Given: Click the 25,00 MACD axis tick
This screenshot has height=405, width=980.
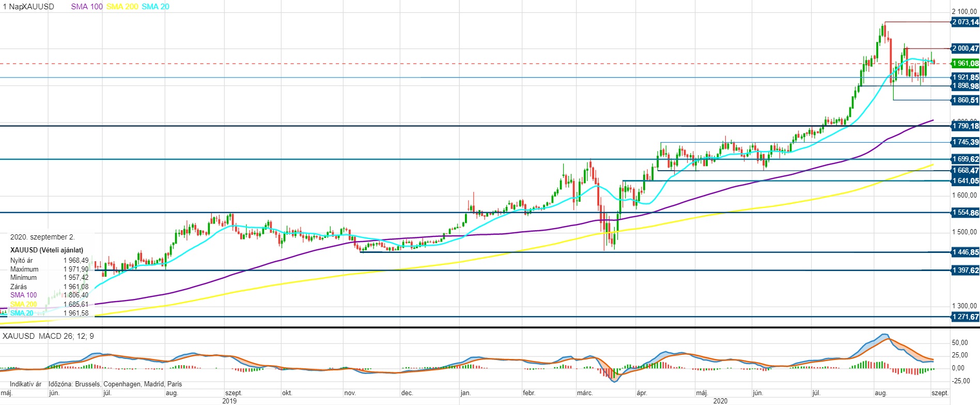Looking at the screenshot, I should [960, 355].
